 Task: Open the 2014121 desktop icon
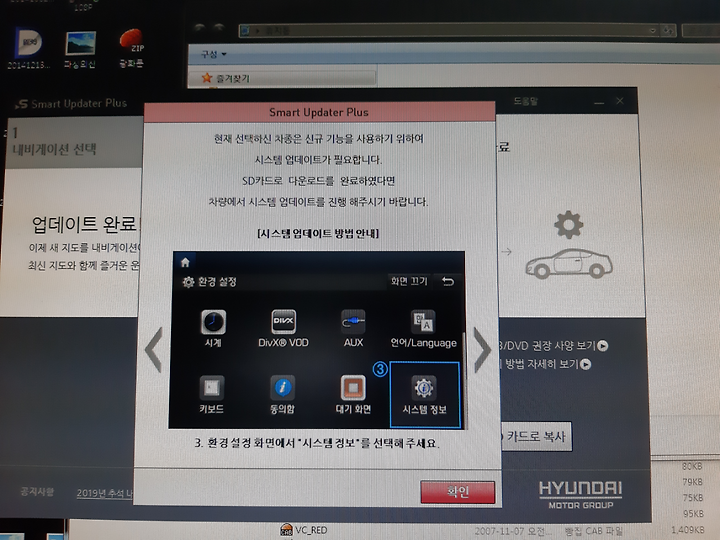click(x=27, y=48)
